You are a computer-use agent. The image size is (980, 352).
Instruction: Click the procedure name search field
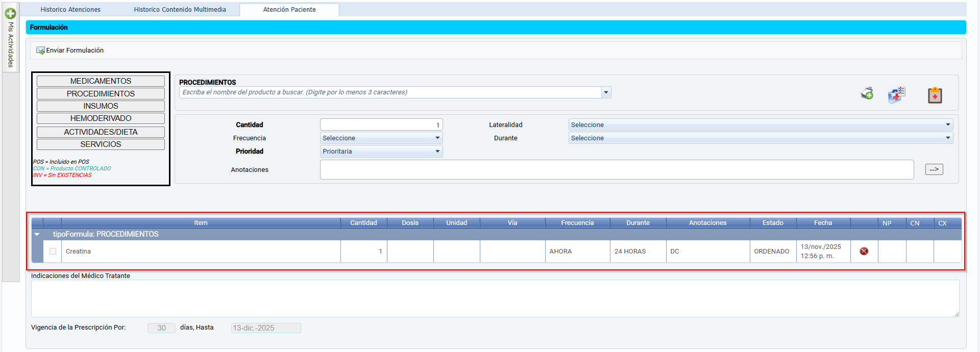click(x=390, y=92)
